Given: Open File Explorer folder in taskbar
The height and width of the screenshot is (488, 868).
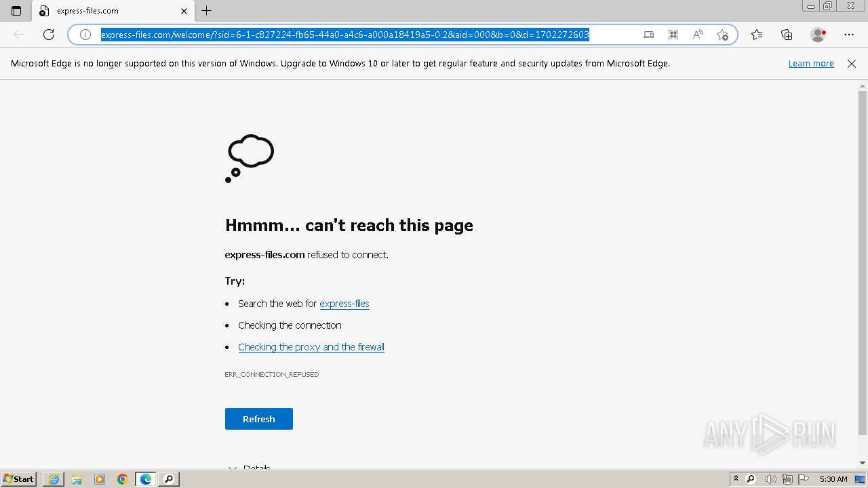Looking at the screenshot, I should [77, 479].
